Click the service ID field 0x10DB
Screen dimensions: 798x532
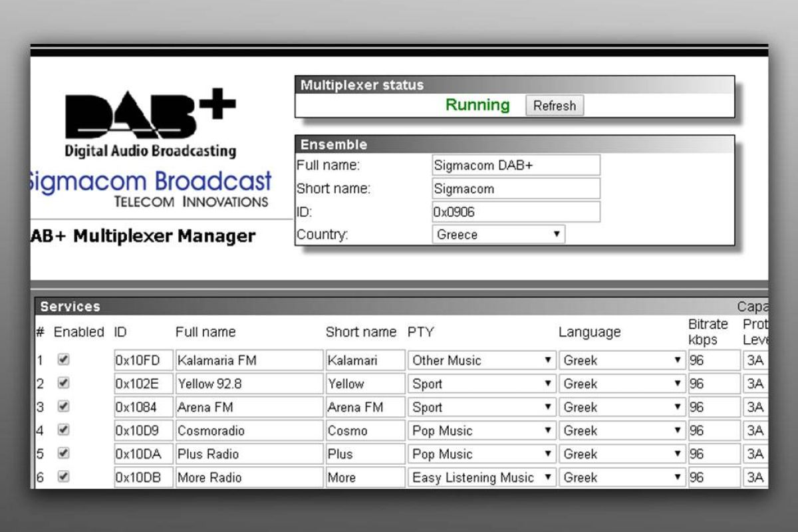point(143,477)
